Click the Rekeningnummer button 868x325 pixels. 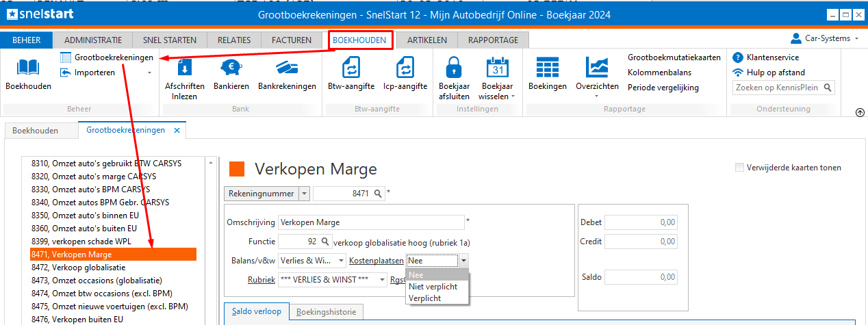(261, 194)
